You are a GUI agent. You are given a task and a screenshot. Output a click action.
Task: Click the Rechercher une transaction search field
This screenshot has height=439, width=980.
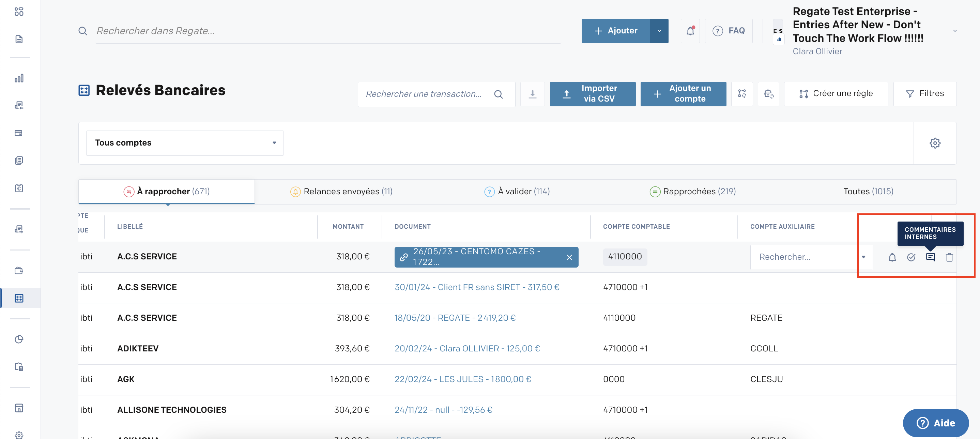tap(424, 94)
